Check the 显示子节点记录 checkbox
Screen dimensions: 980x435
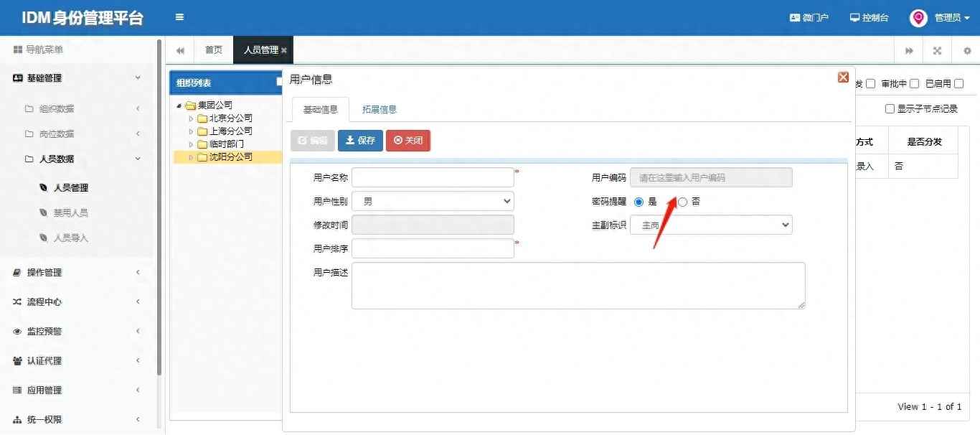tap(890, 109)
